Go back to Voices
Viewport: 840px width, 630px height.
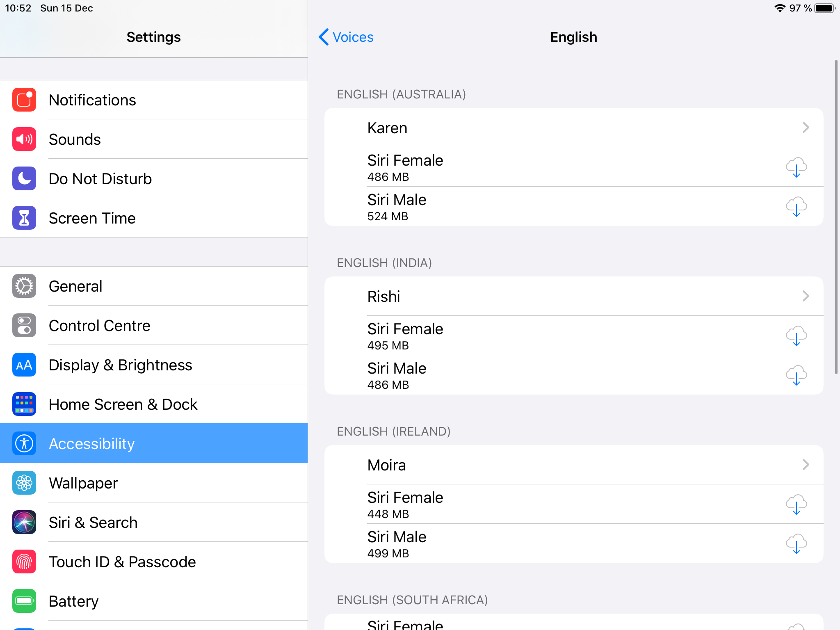coord(346,37)
